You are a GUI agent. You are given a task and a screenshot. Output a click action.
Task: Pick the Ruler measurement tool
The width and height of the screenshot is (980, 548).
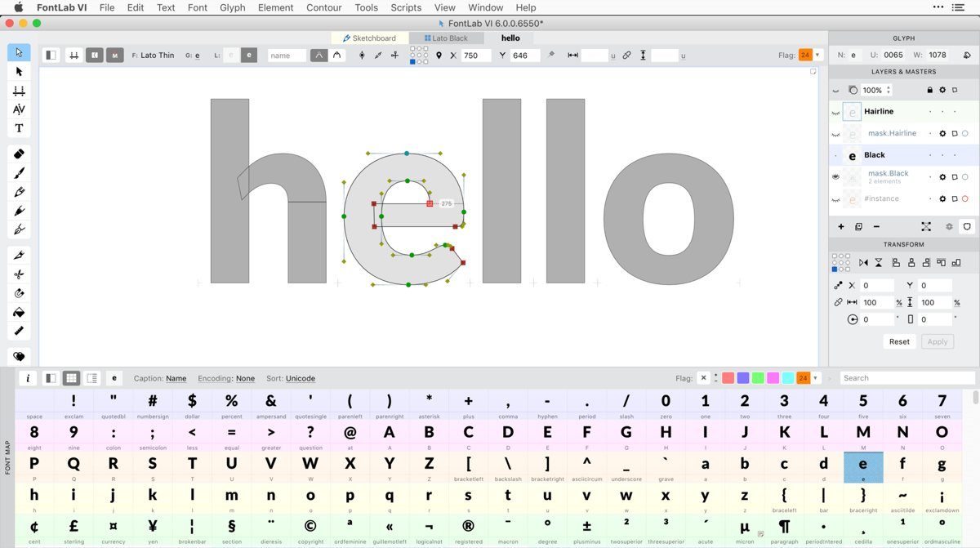tap(19, 331)
